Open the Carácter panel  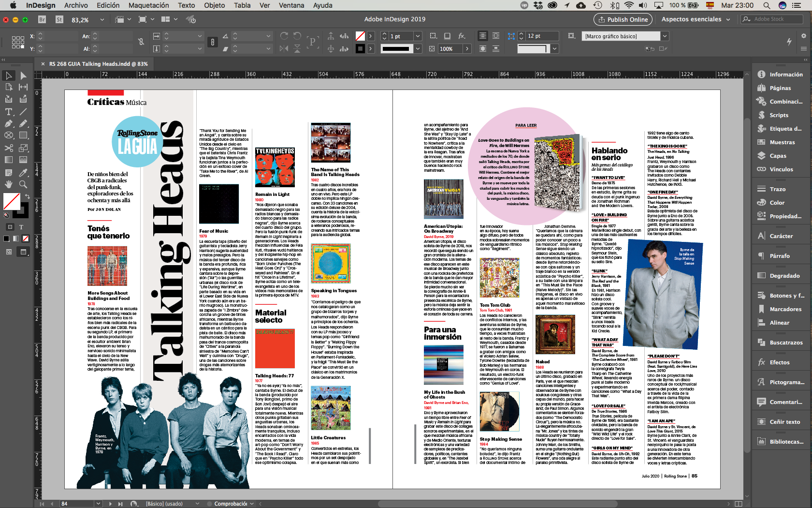coord(781,236)
